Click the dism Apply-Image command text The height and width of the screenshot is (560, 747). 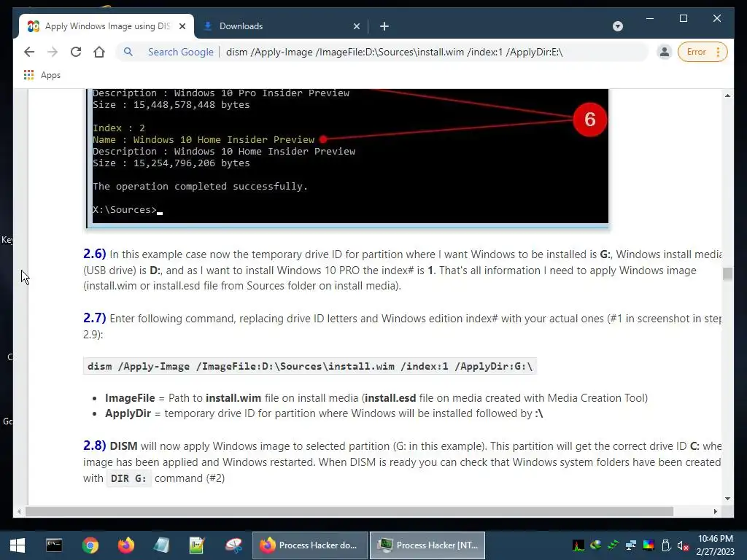point(309,366)
